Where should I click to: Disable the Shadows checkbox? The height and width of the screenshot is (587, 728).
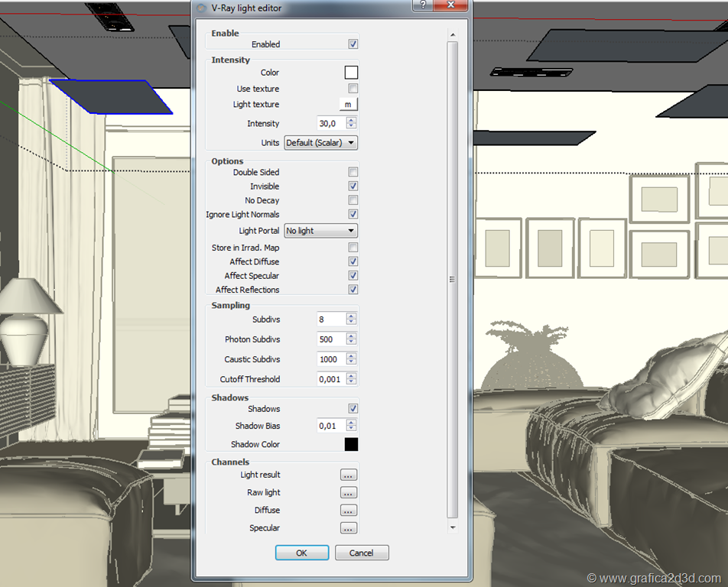pos(353,409)
